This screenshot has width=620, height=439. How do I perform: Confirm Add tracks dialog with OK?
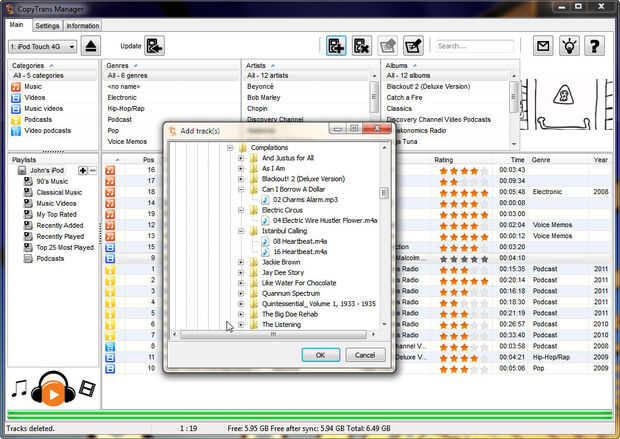[x=320, y=355]
